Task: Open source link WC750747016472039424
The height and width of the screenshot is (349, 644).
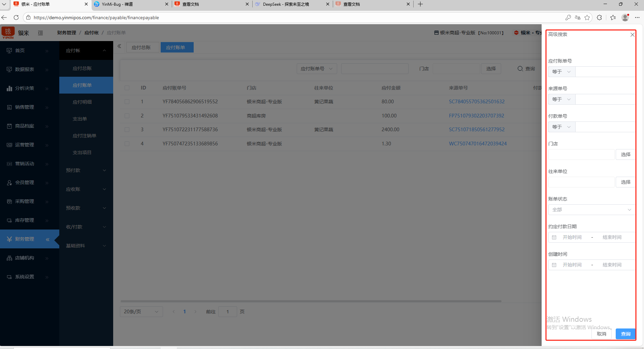Action: point(478,144)
